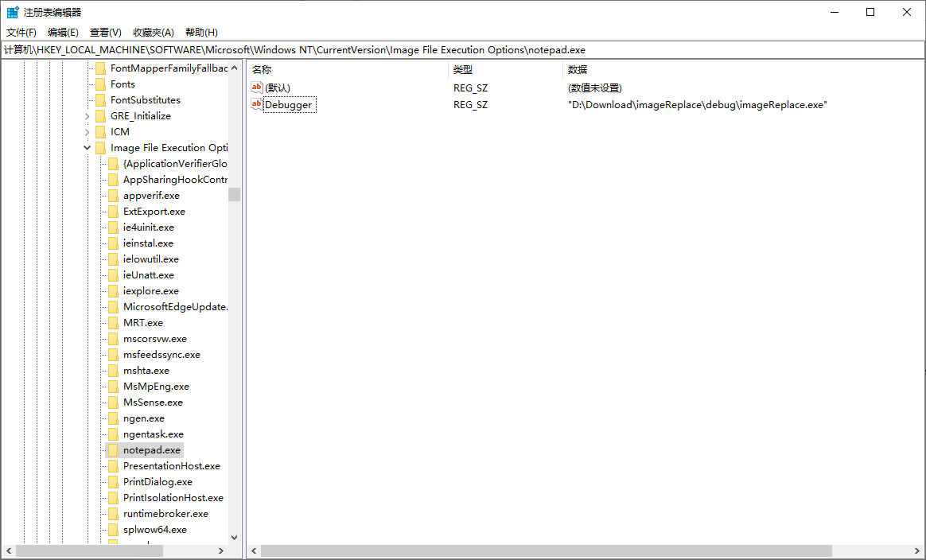Open the 收藏夹 menu
Viewport: 926px width, 560px height.
click(154, 32)
